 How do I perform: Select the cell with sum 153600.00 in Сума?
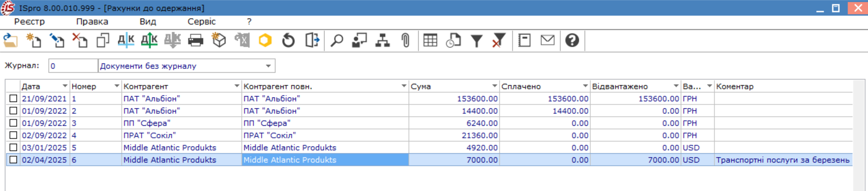(454, 98)
